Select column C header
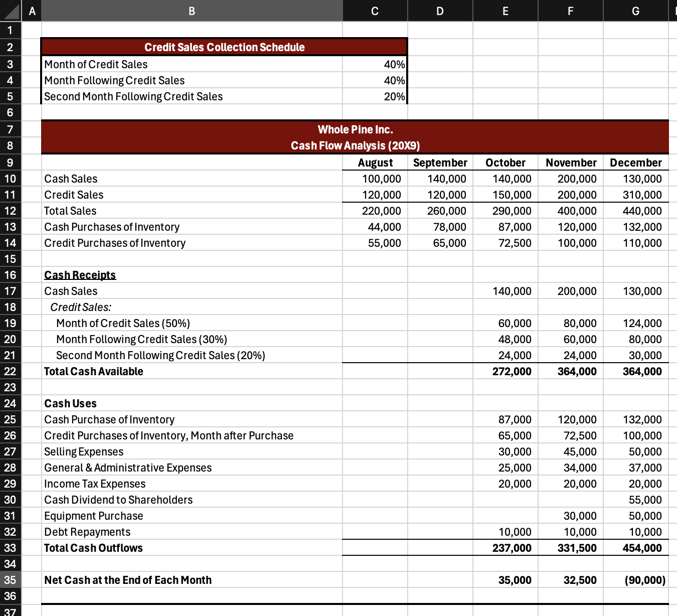677x616 pixels. coord(375,11)
